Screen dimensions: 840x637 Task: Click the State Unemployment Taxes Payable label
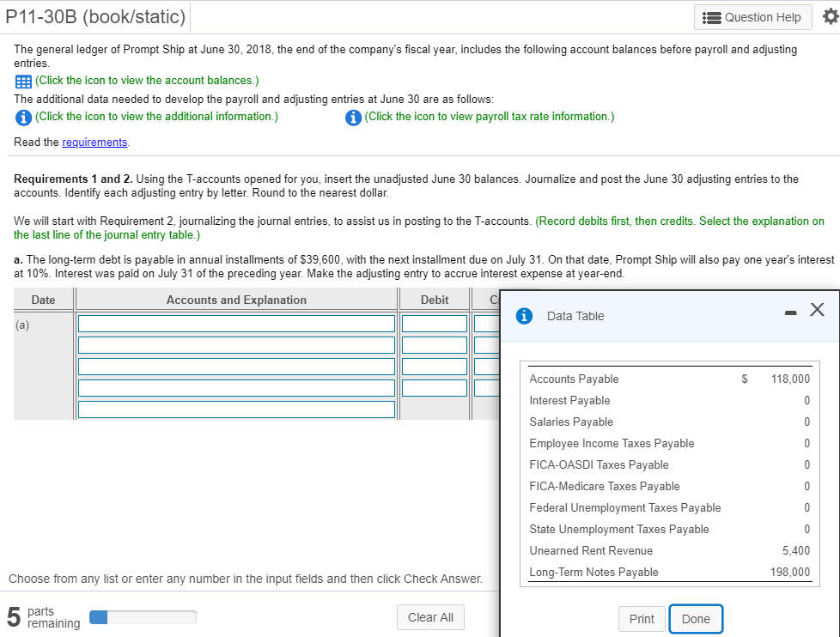pyautogui.click(x=619, y=529)
